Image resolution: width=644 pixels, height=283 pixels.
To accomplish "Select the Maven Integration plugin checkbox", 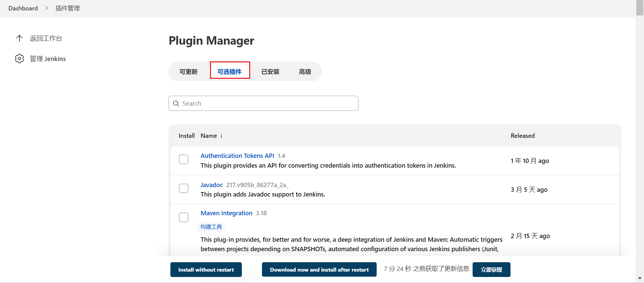I will coord(183,217).
